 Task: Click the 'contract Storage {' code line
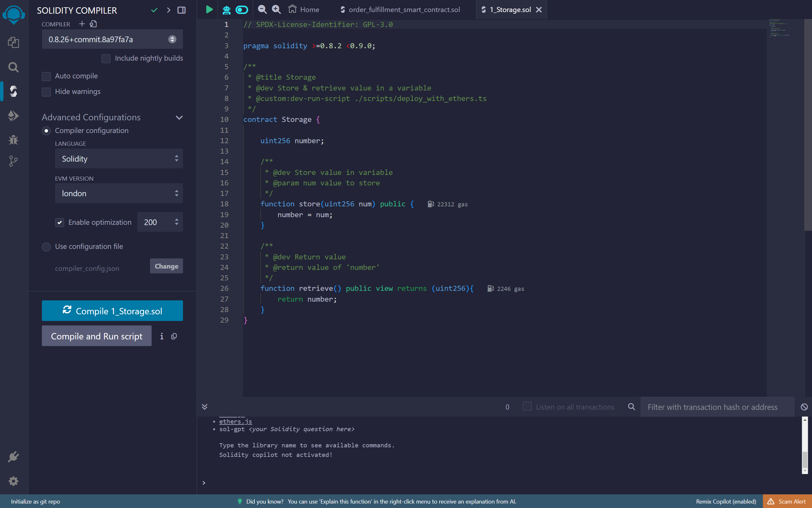282,119
